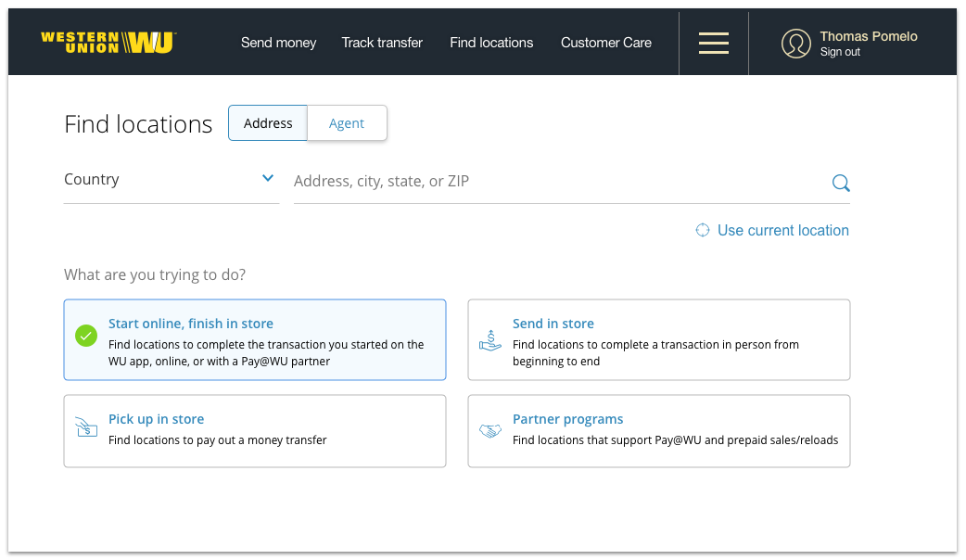Click the Partner programs handshake icon
The width and height of the screenshot is (966, 560).
pyautogui.click(x=490, y=430)
